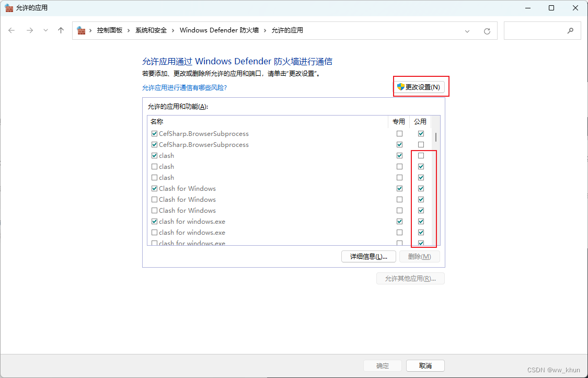Select 允许的应用 breadcrumb item
Viewport: 588px width, 378px height.
point(287,30)
